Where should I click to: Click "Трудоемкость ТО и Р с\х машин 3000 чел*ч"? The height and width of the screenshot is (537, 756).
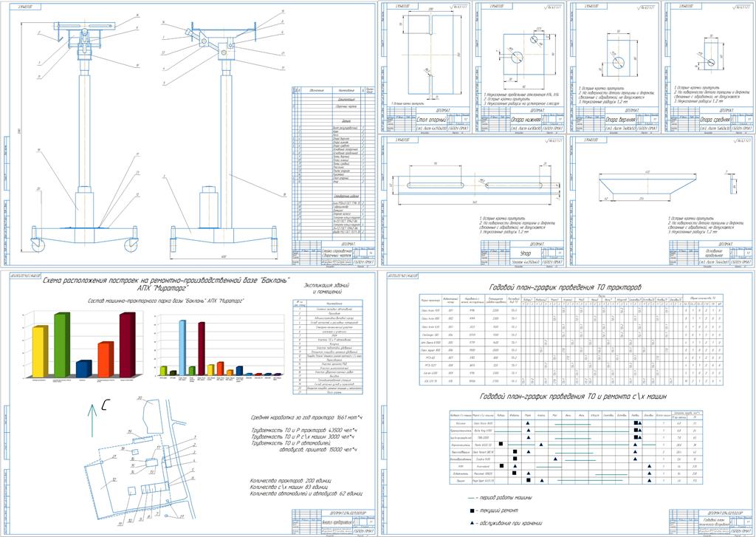(303, 437)
